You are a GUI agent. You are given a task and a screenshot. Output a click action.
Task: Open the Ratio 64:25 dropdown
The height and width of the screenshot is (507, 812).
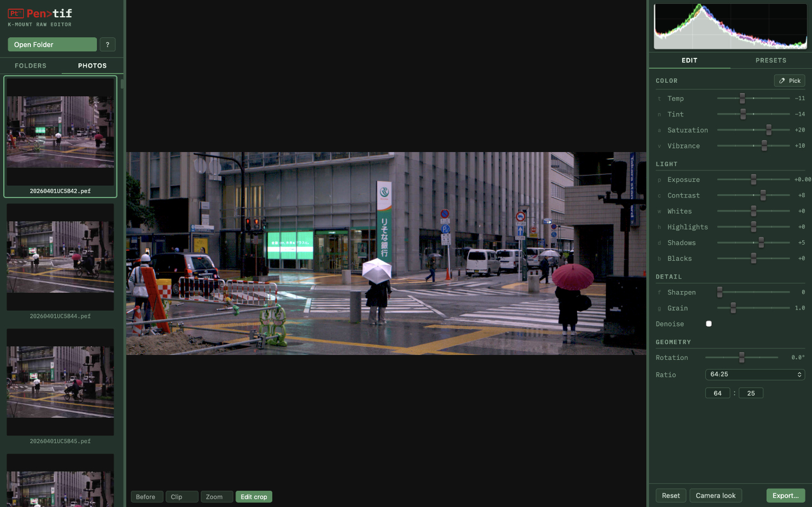755,374
